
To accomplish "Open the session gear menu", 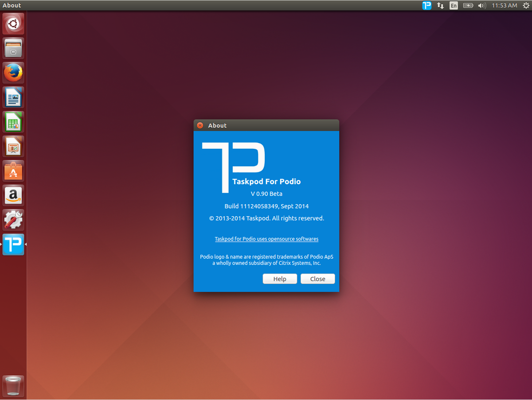I will point(526,5).
